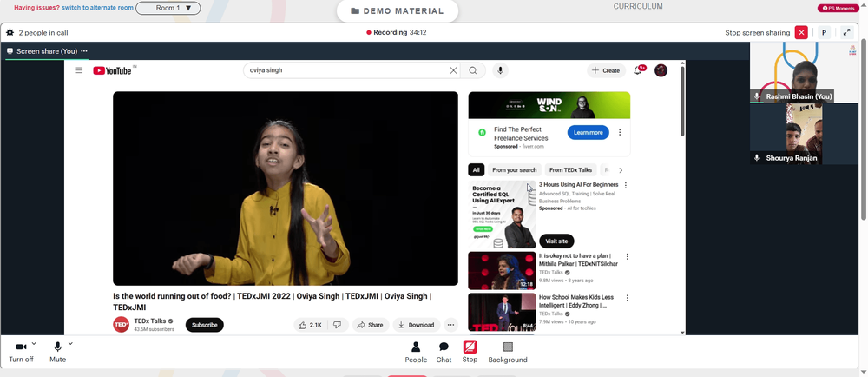This screenshot has width=868, height=377.
Task: Select the From TEDx Talks filter chip
Action: pyautogui.click(x=570, y=170)
